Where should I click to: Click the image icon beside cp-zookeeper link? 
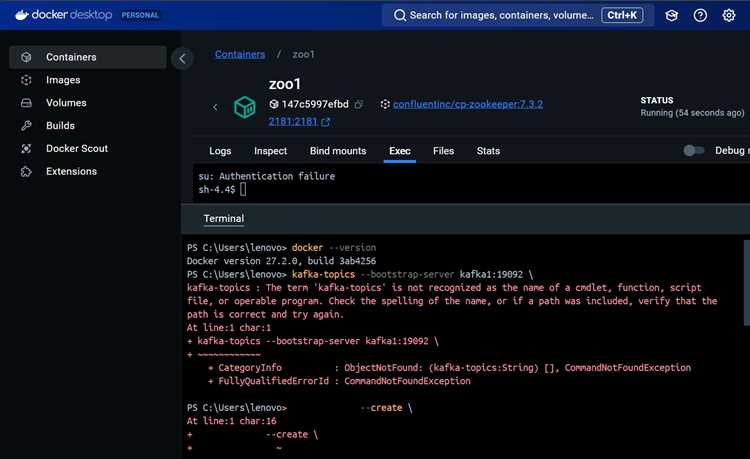385,104
